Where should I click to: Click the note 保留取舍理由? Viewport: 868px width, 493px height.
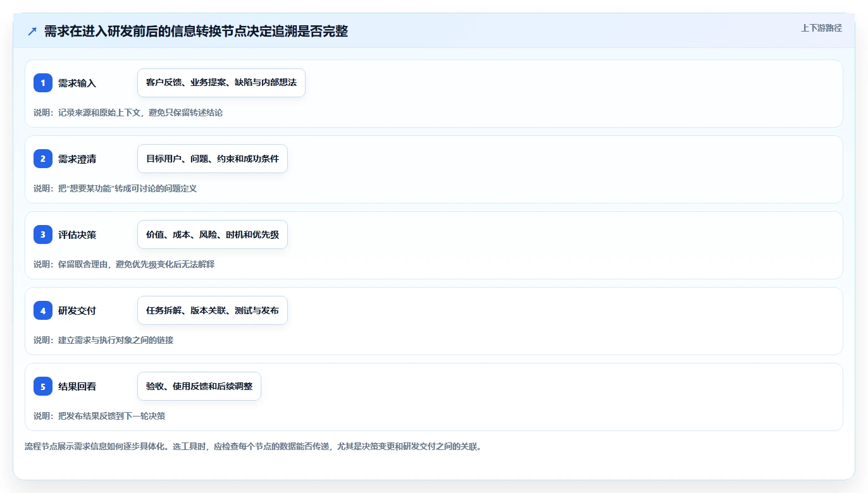(x=124, y=264)
